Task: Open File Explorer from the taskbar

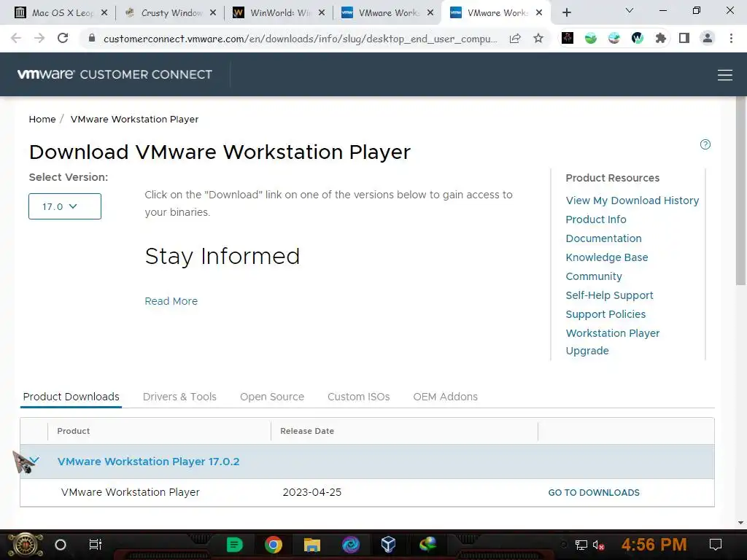Action: pyautogui.click(x=312, y=544)
